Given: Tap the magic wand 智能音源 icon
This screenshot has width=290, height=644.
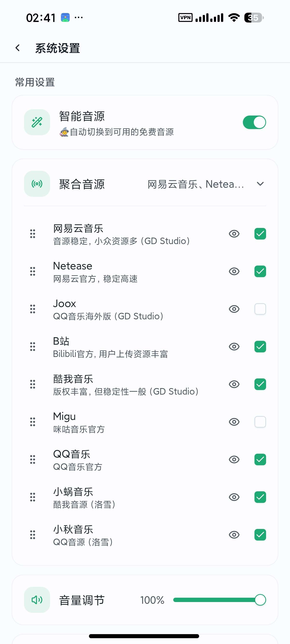Looking at the screenshot, I should [37, 122].
